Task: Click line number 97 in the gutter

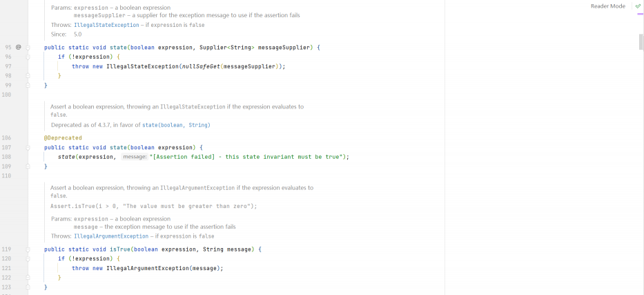Action: [8, 66]
